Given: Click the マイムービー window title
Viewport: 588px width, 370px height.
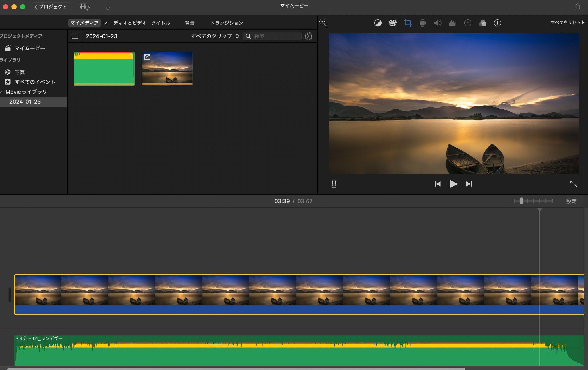Looking at the screenshot, I should coord(294,6).
